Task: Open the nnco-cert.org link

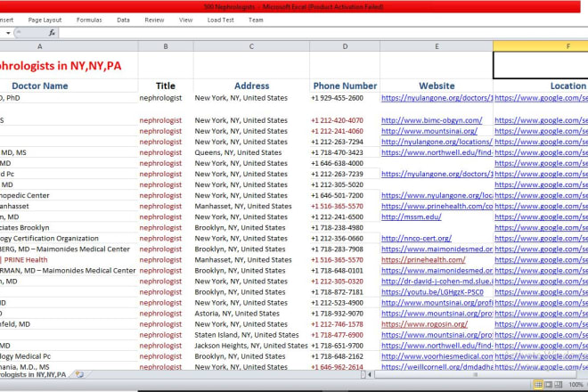Action: point(416,238)
